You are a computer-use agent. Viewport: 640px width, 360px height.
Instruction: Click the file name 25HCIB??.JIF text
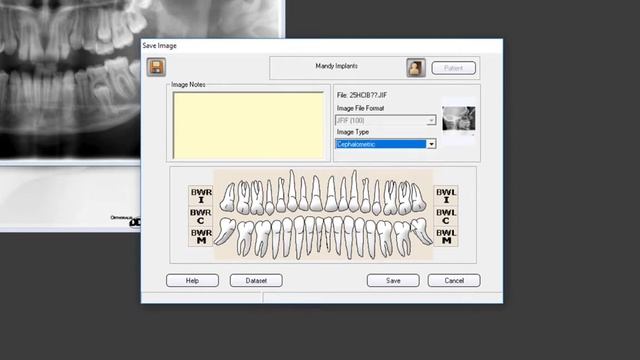(x=362, y=95)
